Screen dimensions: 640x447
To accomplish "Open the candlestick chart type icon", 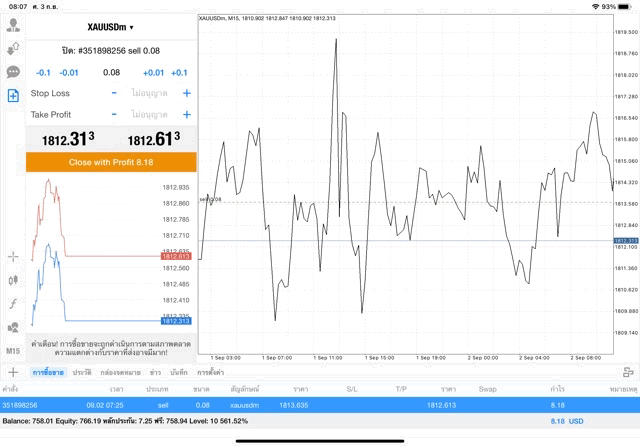I will click(13, 280).
